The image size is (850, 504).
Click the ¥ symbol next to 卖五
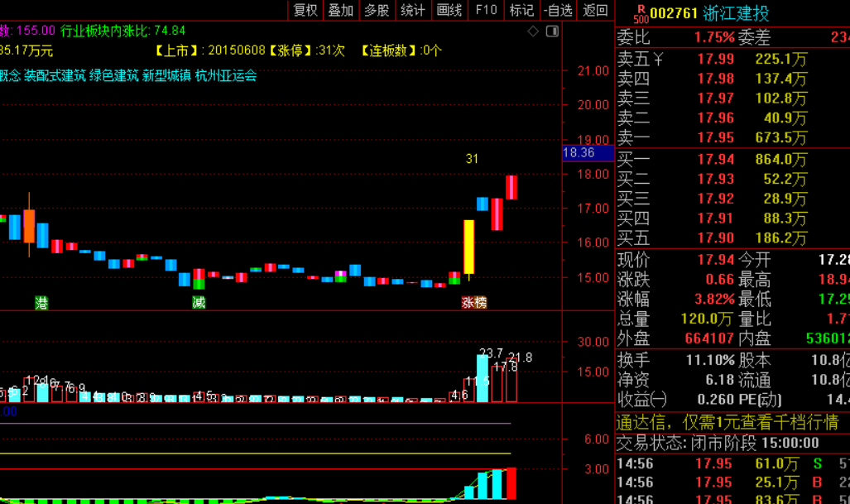coord(658,59)
